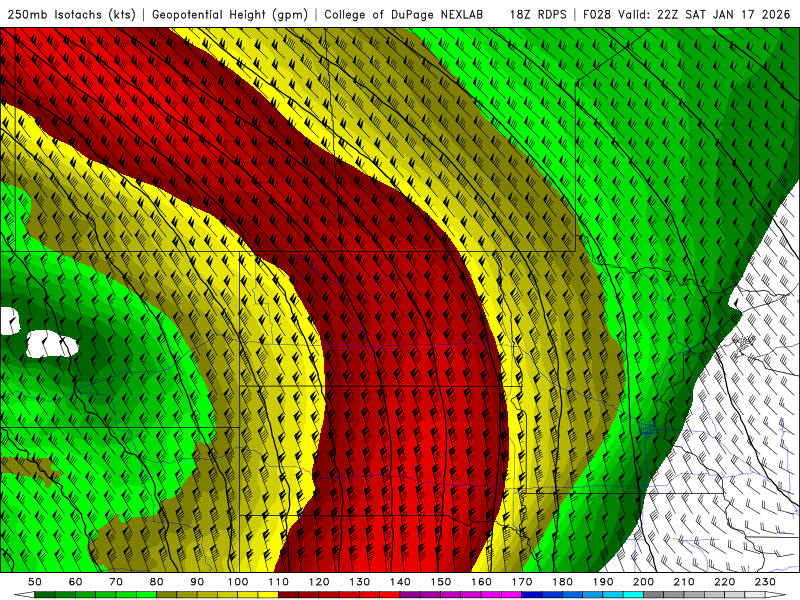The width and height of the screenshot is (800, 600).
Task: Click the 140 knots legend number
Action: click(x=400, y=582)
